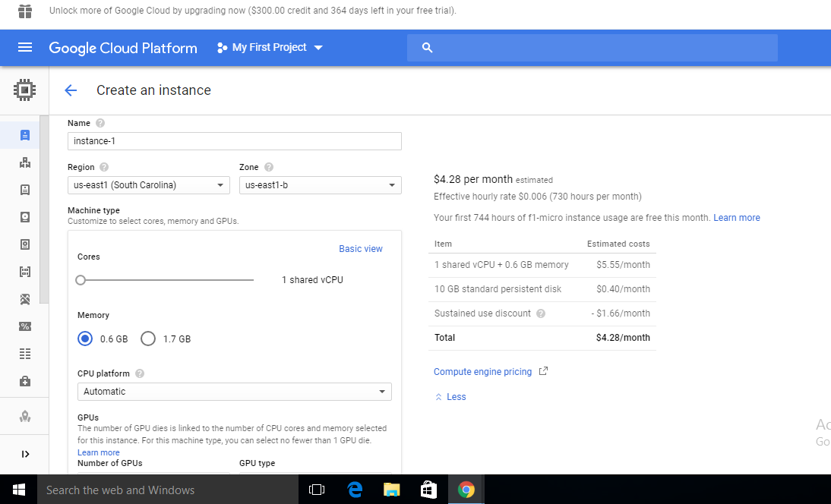831x504 pixels.
Task: Click the help icon next to Name
Action: [x=100, y=123]
